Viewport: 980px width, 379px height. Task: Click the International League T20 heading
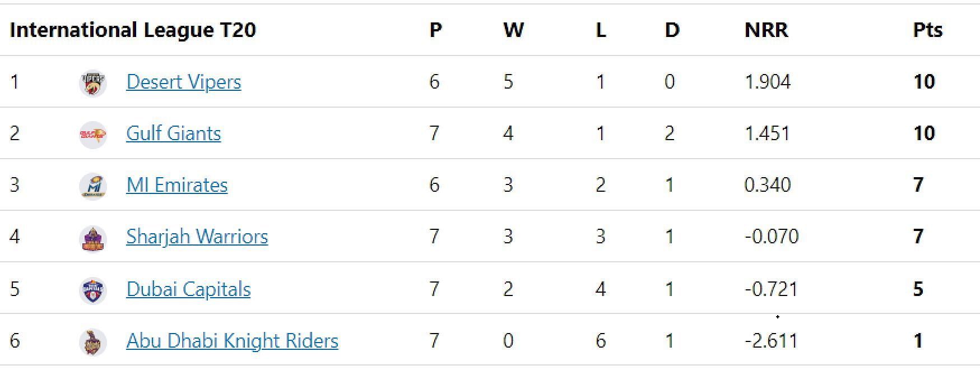133,30
